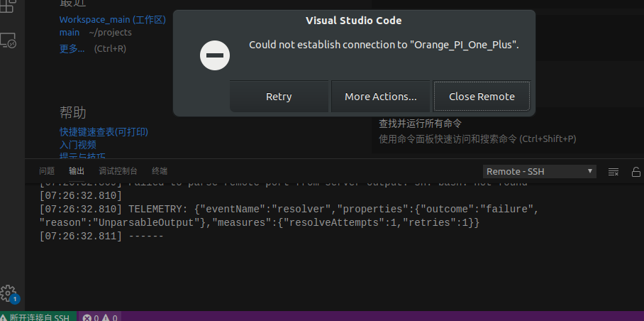Open the Extensions icon in activity bar
The image size is (644, 321).
coord(9,6)
